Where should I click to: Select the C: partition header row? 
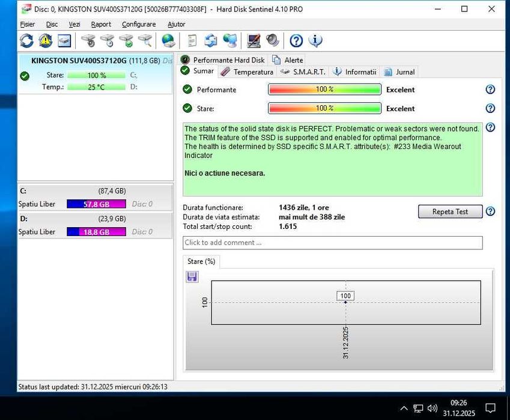(x=96, y=191)
